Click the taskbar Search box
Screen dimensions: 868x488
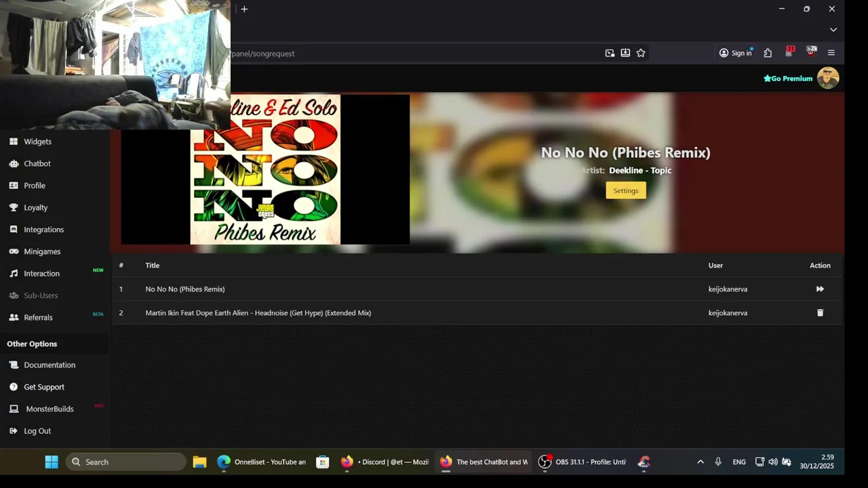coord(126,462)
